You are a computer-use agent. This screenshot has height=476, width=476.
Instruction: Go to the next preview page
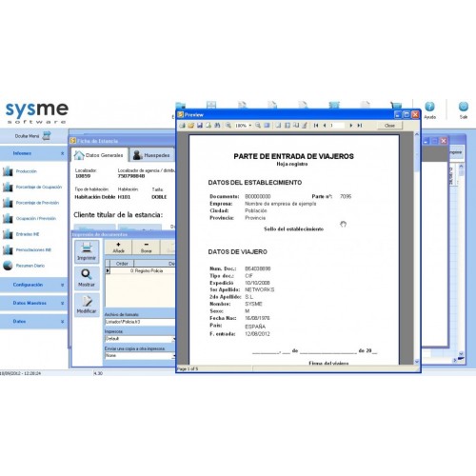(351, 126)
